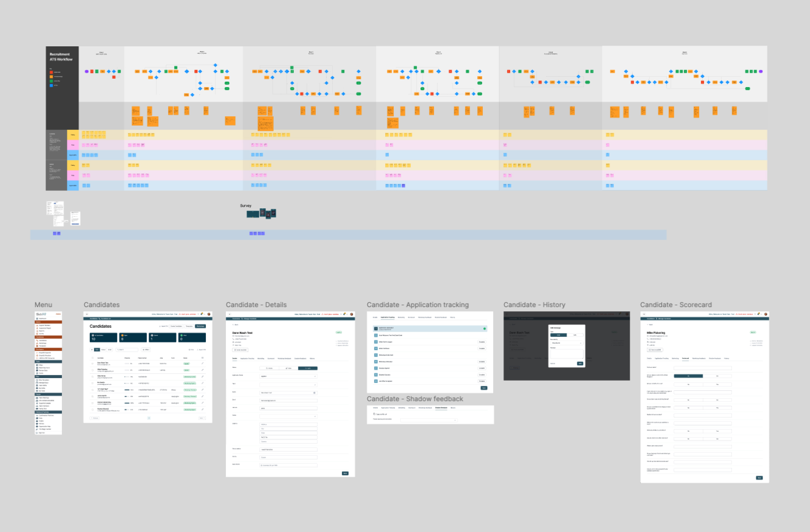Select the highlighted status segment in Candidate Details
The image size is (810, 532).
click(x=308, y=368)
